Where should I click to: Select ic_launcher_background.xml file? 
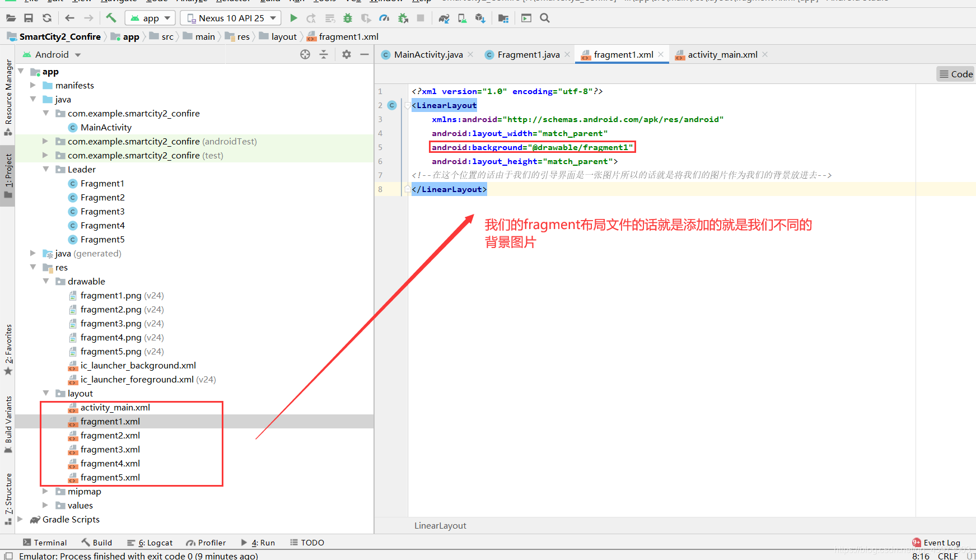[138, 365]
